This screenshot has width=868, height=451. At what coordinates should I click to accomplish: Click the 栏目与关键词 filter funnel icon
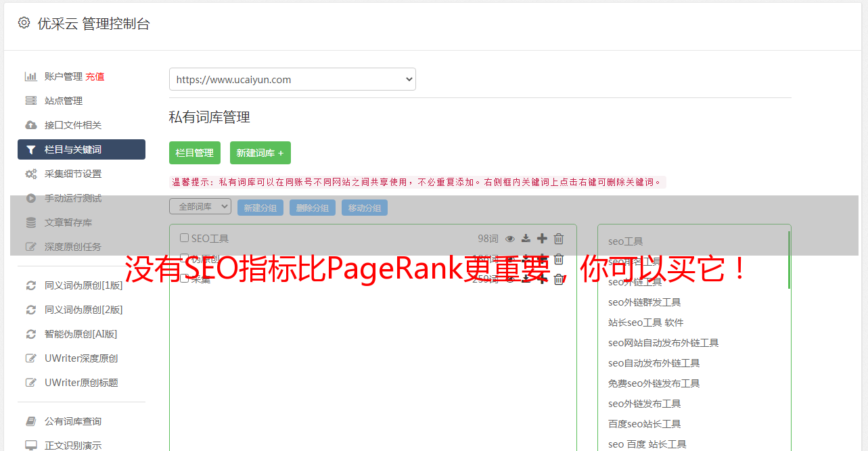(31, 149)
